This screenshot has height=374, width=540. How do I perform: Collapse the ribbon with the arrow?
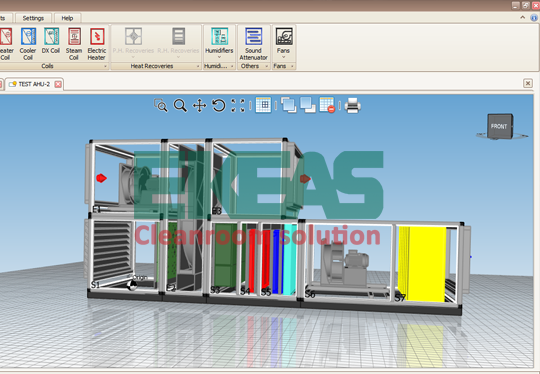[x=523, y=17]
